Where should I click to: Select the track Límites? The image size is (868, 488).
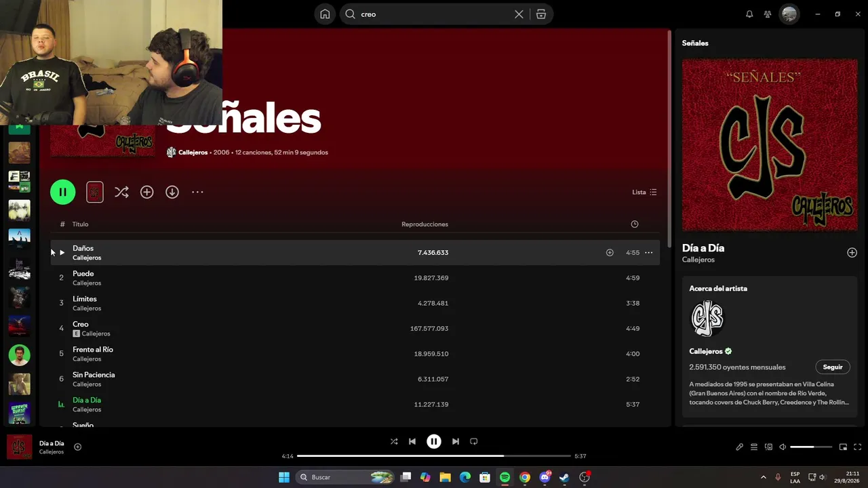click(355, 303)
